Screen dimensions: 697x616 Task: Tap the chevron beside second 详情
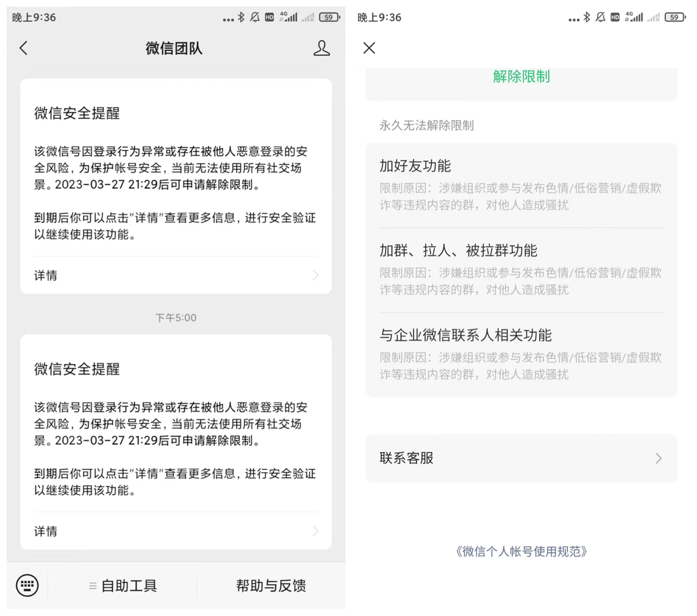pyautogui.click(x=316, y=531)
